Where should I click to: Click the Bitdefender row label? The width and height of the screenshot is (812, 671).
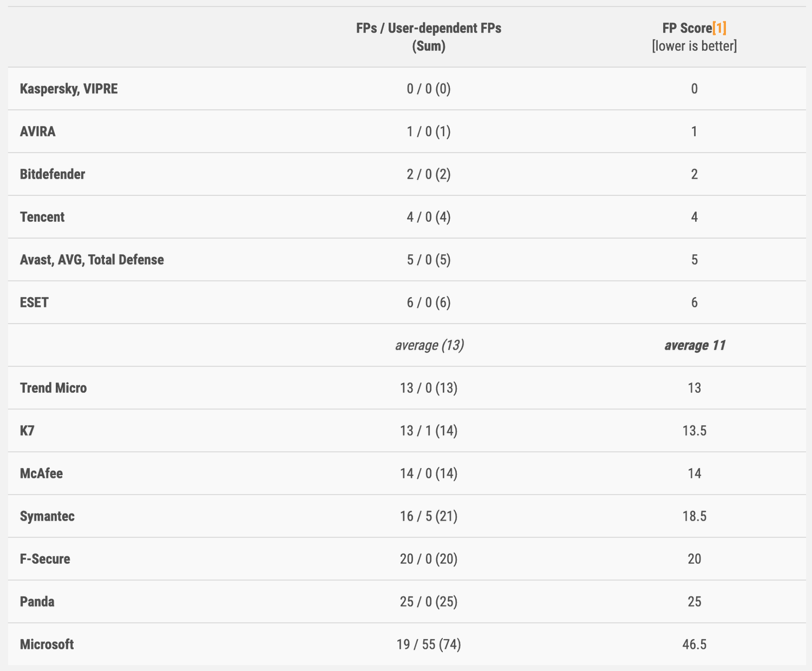(x=53, y=174)
